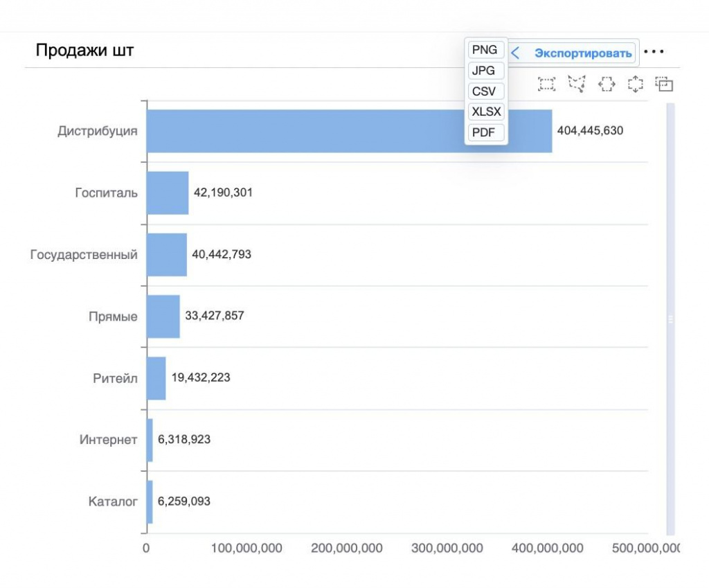Select the horizontal selection brush tool

(607, 84)
